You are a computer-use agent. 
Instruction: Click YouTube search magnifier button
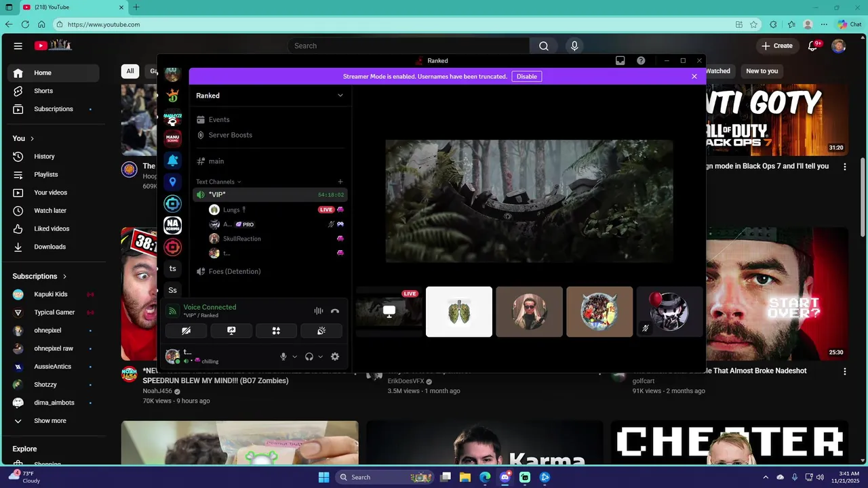pyautogui.click(x=544, y=46)
